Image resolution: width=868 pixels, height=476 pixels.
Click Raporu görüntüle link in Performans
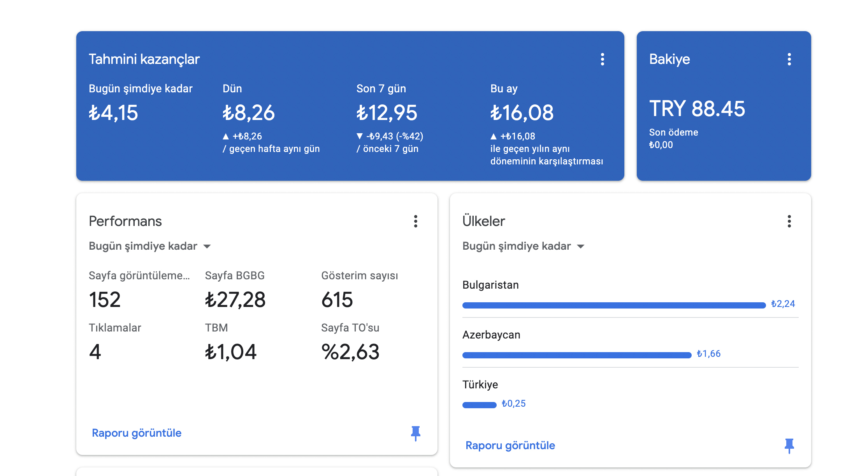point(137,433)
